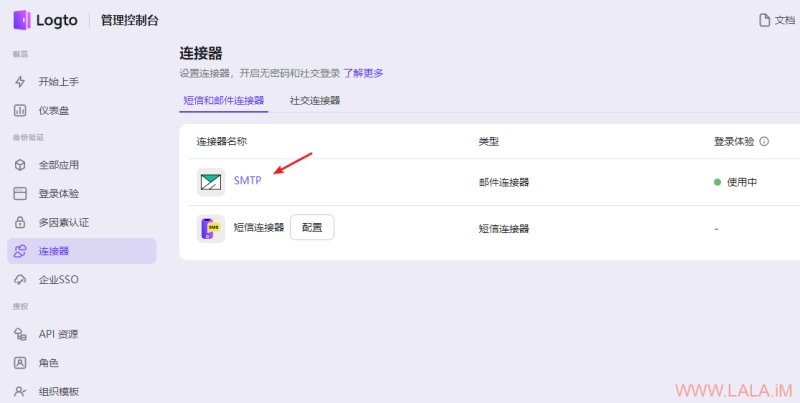Click the Logto logo icon
Image resolution: width=800 pixels, height=403 pixels.
click(22, 20)
